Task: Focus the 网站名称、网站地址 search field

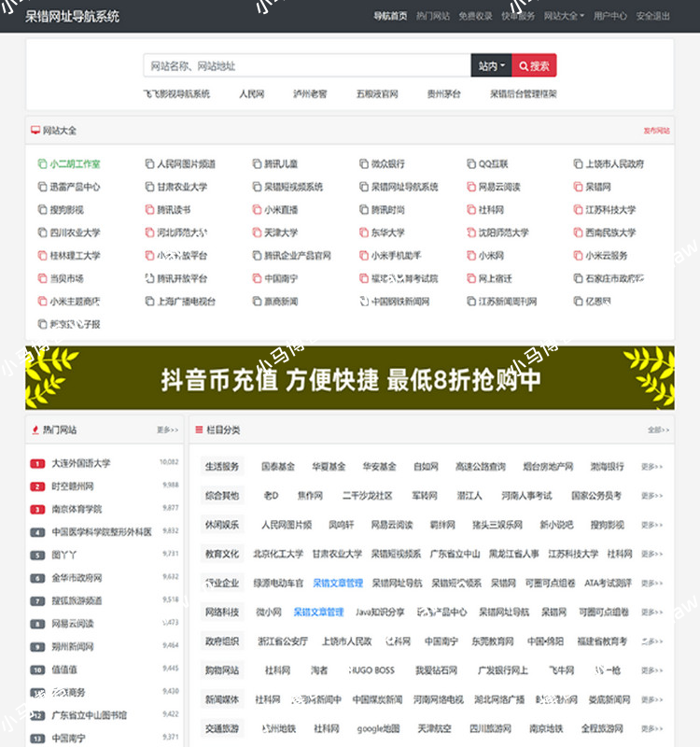Action: [306, 65]
